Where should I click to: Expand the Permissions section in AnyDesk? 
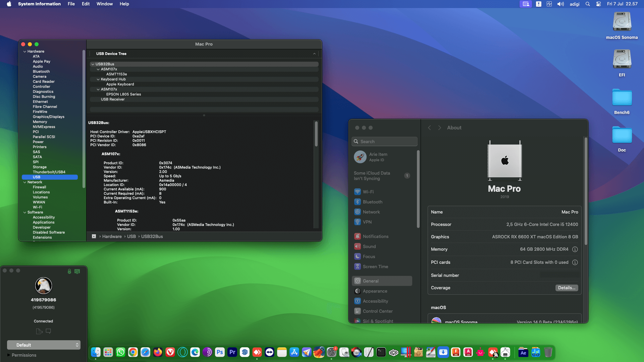click(x=9, y=355)
